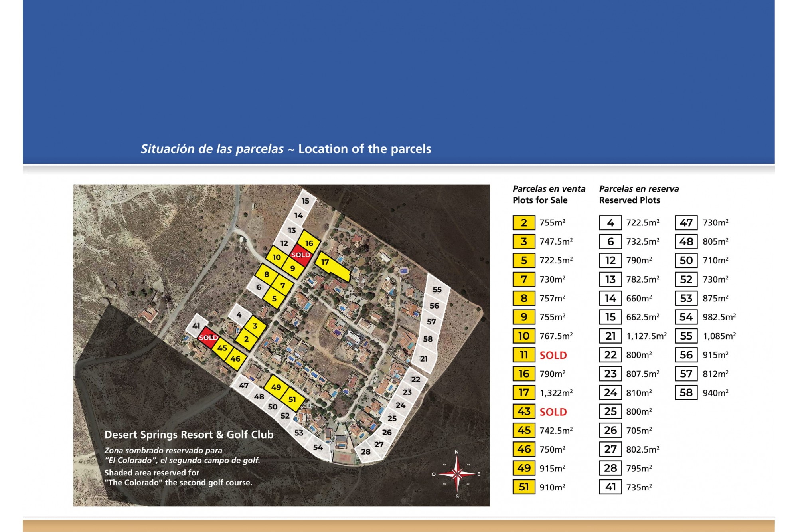Click plot 28 on the map
The width and height of the screenshot is (798, 532).
coord(366,452)
